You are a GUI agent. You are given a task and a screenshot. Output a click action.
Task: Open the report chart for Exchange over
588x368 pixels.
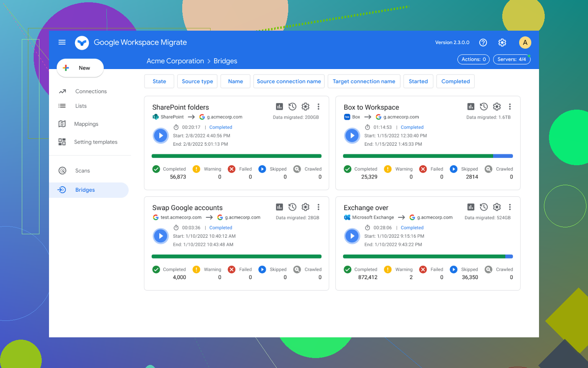point(471,207)
